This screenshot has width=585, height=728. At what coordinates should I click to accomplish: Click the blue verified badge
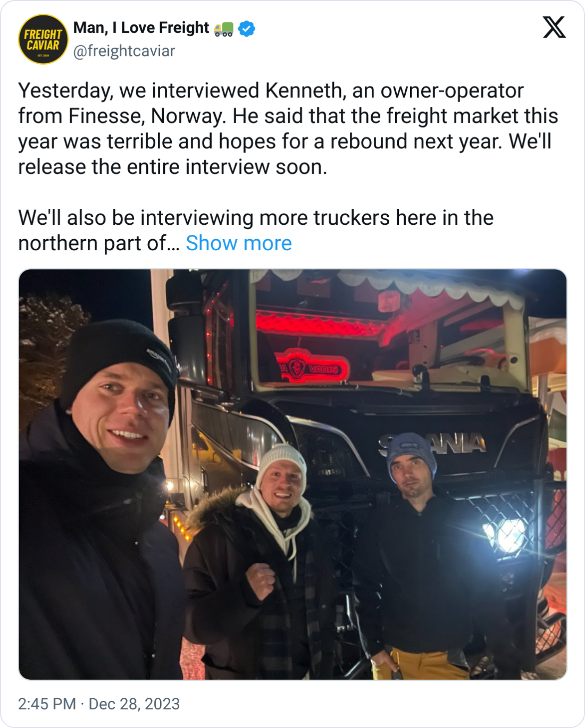click(x=246, y=28)
